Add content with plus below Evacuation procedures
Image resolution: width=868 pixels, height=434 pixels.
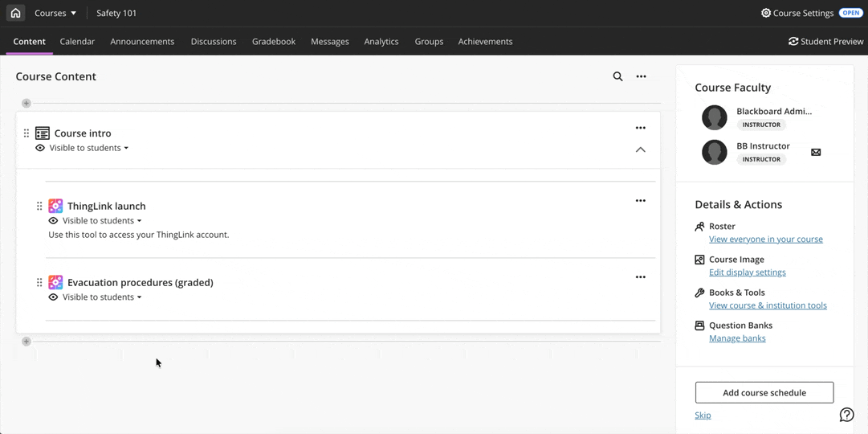point(26,342)
